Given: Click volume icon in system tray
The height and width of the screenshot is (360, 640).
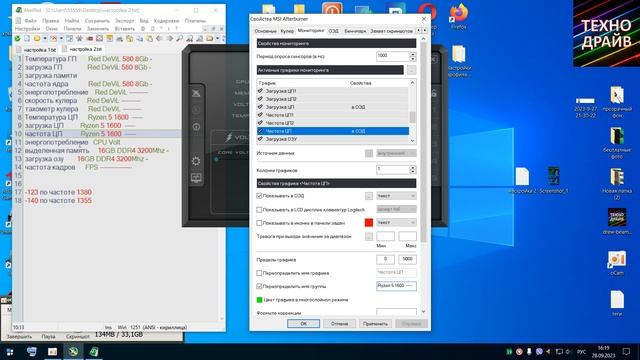Looking at the screenshot, I should coord(569,351).
